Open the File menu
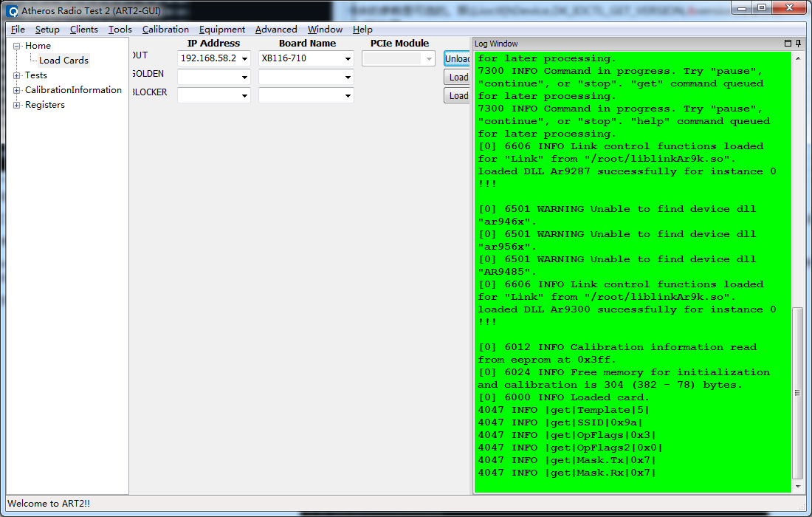 [18, 30]
